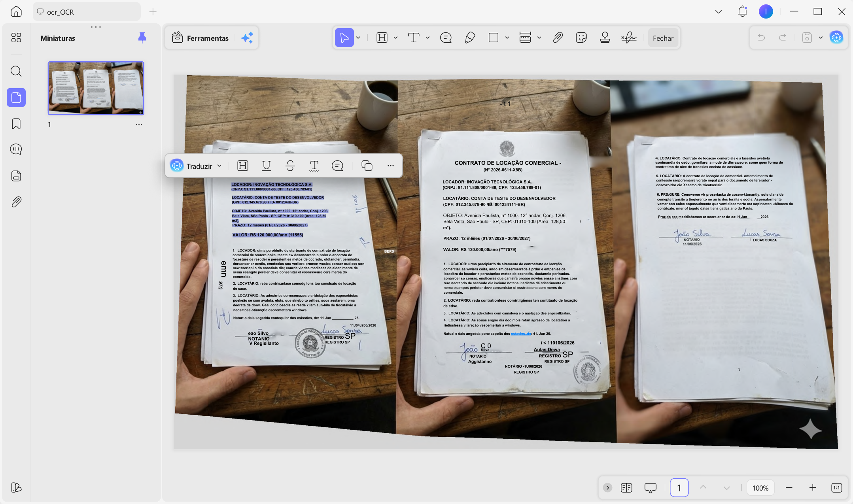This screenshot has width=853, height=504.
Task: Select the highlight text tool in top toolbar
Action: pyautogui.click(x=382, y=38)
